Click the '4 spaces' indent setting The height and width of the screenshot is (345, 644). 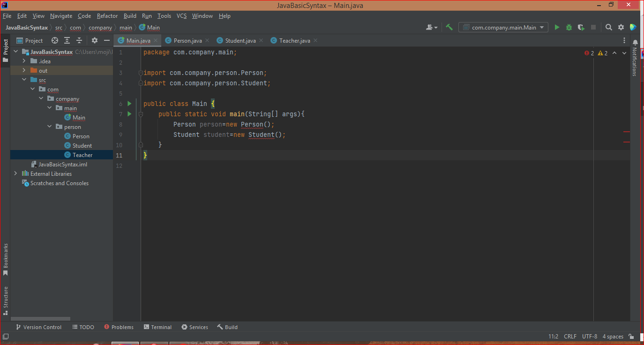pos(613,337)
